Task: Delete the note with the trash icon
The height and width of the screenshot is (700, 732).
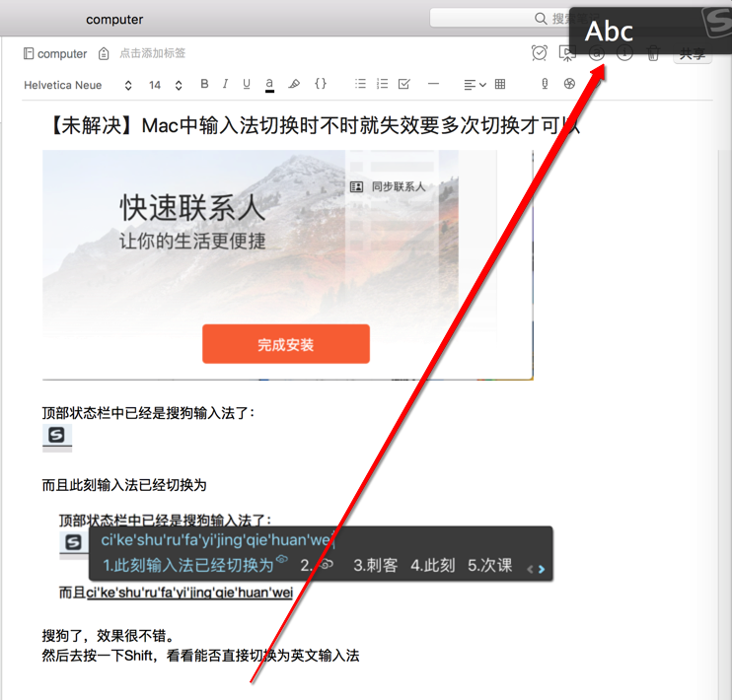Action: [653, 53]
